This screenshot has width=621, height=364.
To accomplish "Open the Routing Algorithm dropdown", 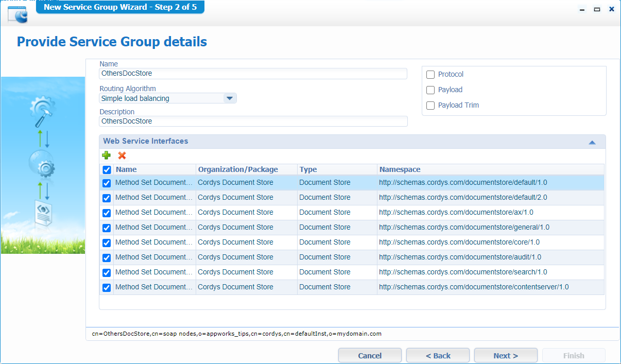I will click(230, 98).
